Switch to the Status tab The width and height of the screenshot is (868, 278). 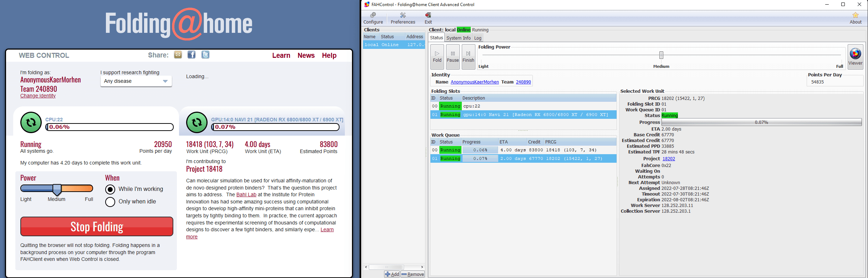point(436,38)
